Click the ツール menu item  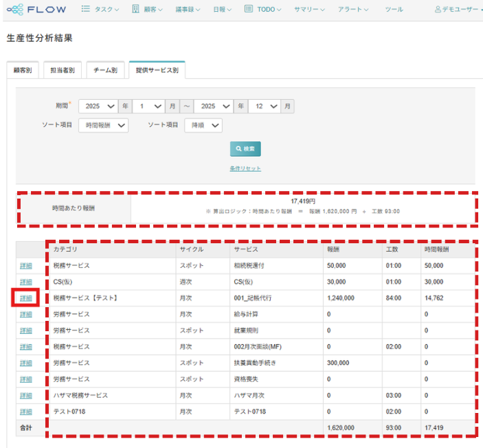click(x=394, y=10)
